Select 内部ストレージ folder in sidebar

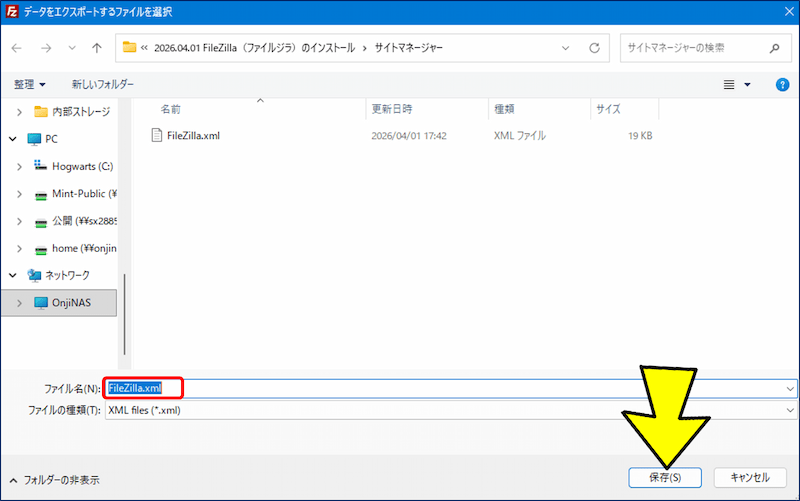point(72,112)
